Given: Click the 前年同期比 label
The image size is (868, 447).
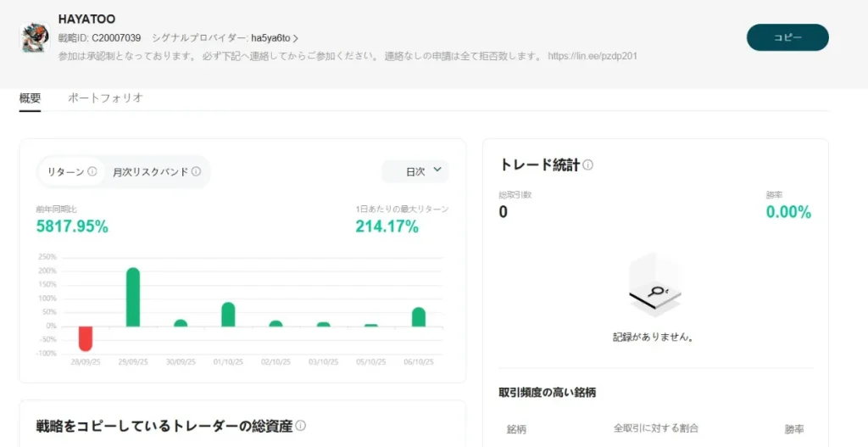Looking at the screenshot, I should (57, 210).
